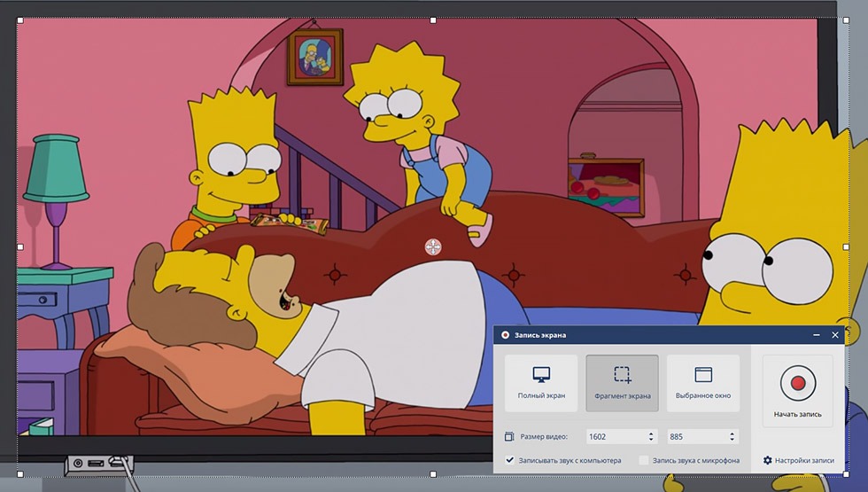Select Выбранное окно capture mode
The width and height of the screenshot is (868, 492).
(x=703, y=383)
